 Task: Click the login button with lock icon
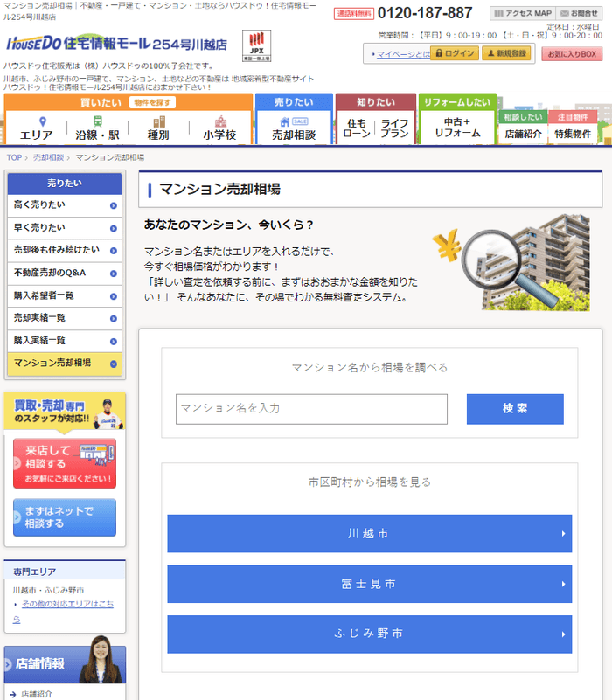click(x=455, y=53)
